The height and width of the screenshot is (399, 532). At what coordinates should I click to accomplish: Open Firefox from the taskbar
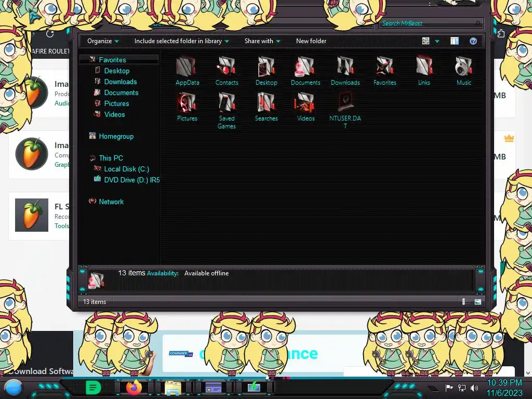(x=134, y=387)
